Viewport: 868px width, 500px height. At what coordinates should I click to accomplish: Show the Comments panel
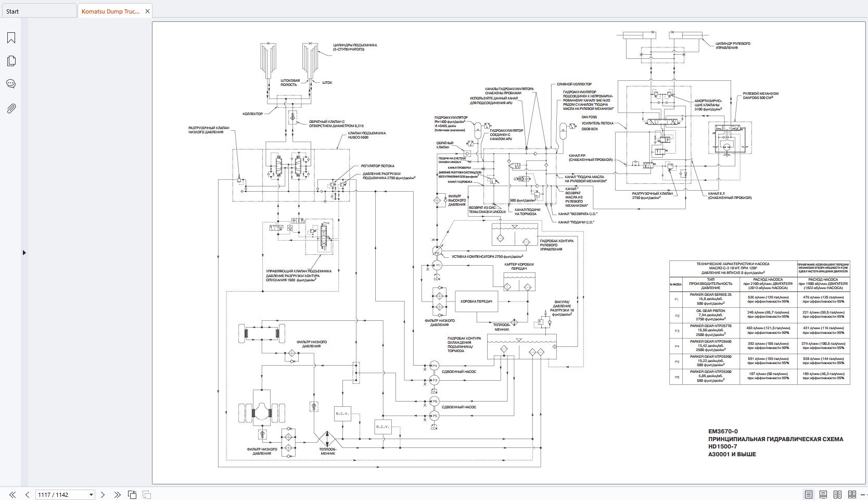click(11, 84)
